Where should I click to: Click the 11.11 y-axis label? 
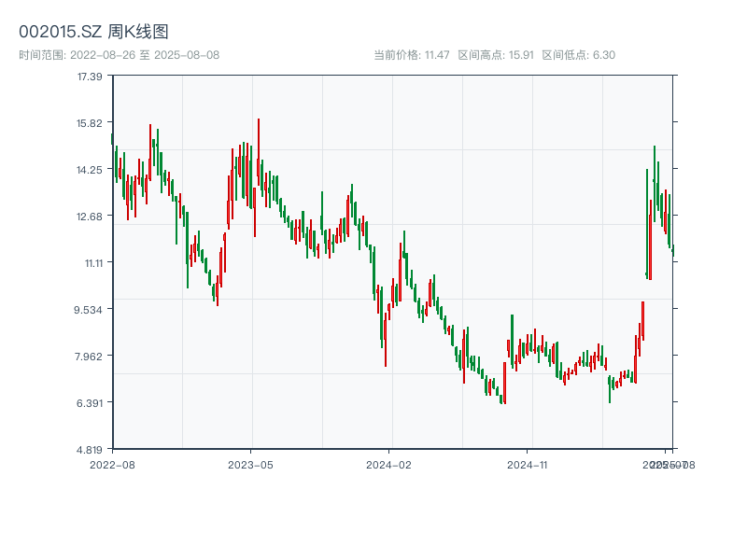point(92,262)
